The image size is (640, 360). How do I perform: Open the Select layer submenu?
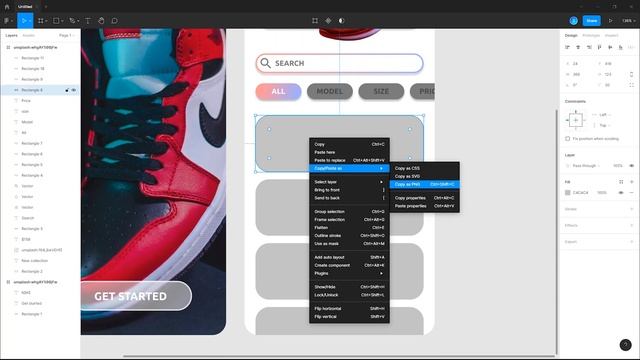tap(349, 182)
